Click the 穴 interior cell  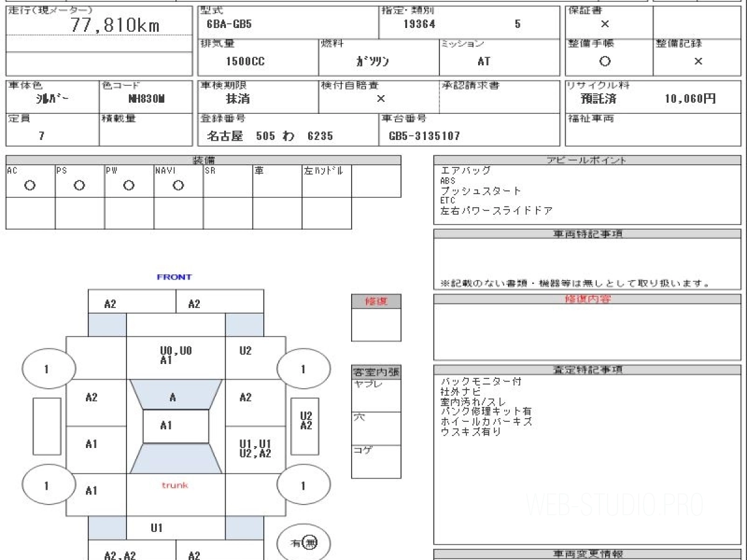click(375, 428)
